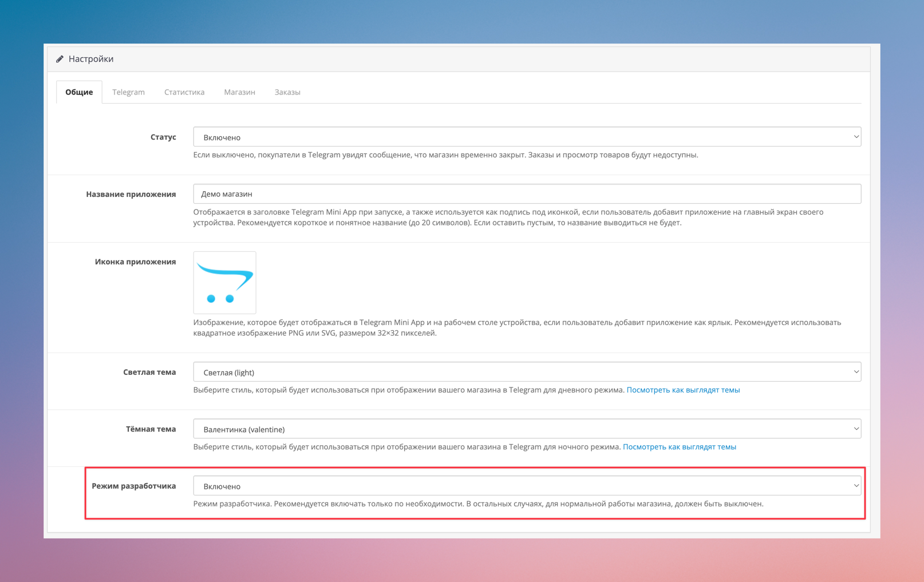The width and height of the screenshot is (924, 582).
Task: Expand the Тёмная тема dropdown showing Валентинка
Action: 527,429
